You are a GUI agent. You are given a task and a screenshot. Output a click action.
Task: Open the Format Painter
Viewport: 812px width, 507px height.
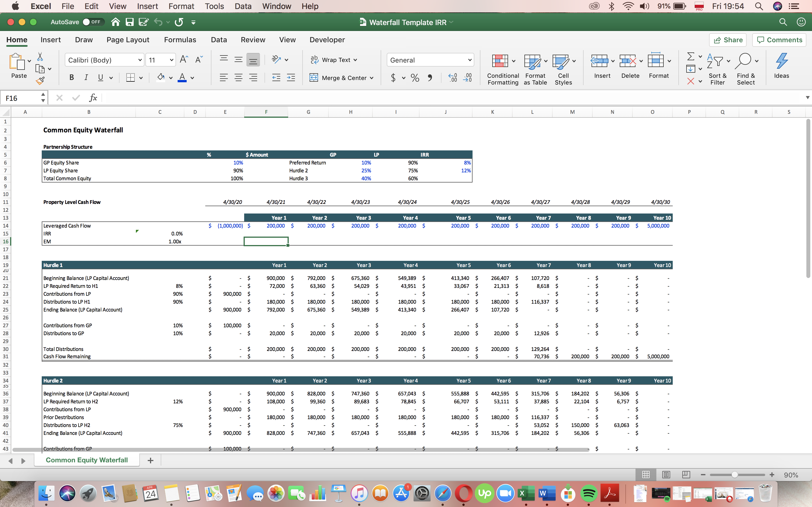[x=40, y=81]
